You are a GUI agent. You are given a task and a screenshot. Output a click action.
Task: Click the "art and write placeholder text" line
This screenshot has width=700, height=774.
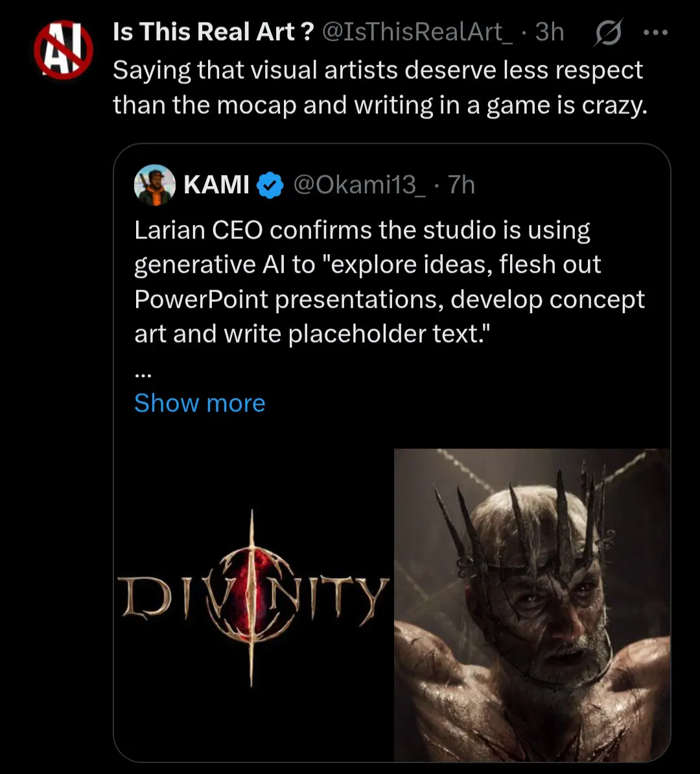coord(311,333)
